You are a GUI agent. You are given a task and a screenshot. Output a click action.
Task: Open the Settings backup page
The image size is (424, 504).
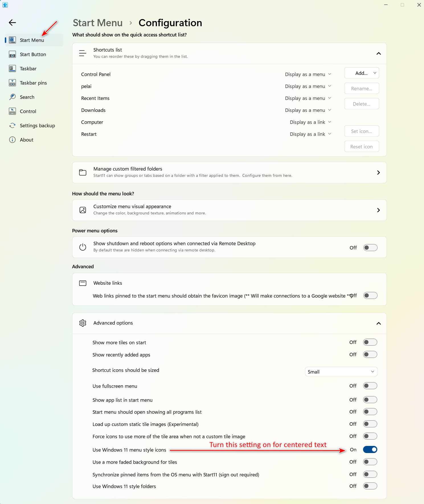[34, 126]
